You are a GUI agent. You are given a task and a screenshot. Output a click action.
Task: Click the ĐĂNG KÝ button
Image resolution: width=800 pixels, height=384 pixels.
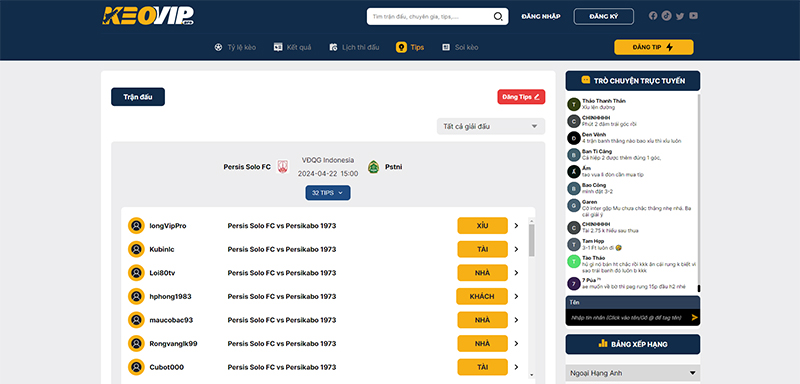pyautogui.click(x=604, y=16)
